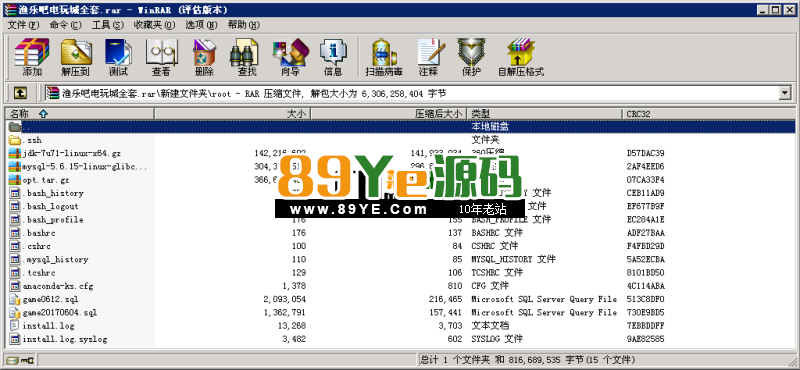Expand the archive path dropdown arrow
Viewport: 800px width, 370px height.
(785, 93)
